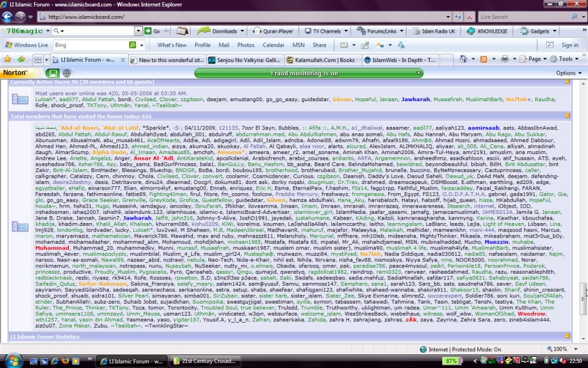Open member link Muezzin
The height and width of the screenshot is (368, 588).
497,242
